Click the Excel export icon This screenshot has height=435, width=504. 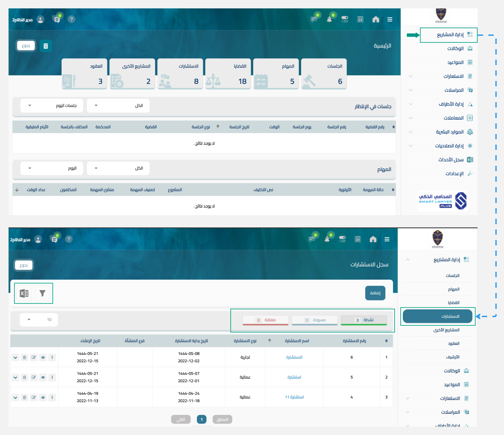[x=24, y=293]
